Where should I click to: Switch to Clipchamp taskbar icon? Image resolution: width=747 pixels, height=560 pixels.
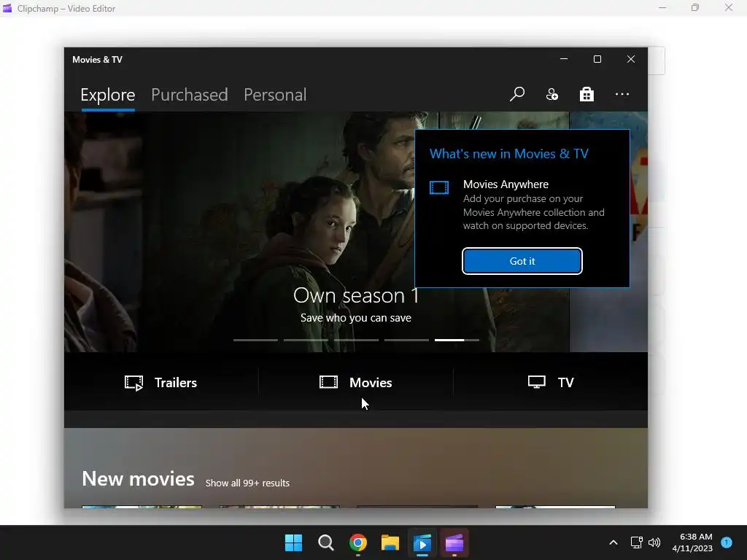(454, 542)
